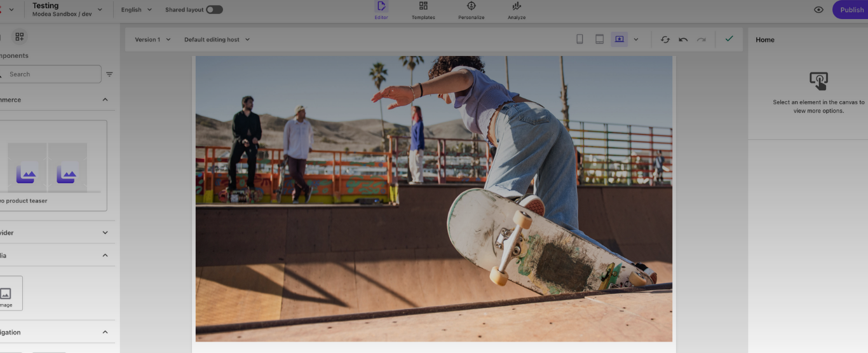Open the English language dropdown
This screenshot has height=353, width=868.
coord(137,10)
